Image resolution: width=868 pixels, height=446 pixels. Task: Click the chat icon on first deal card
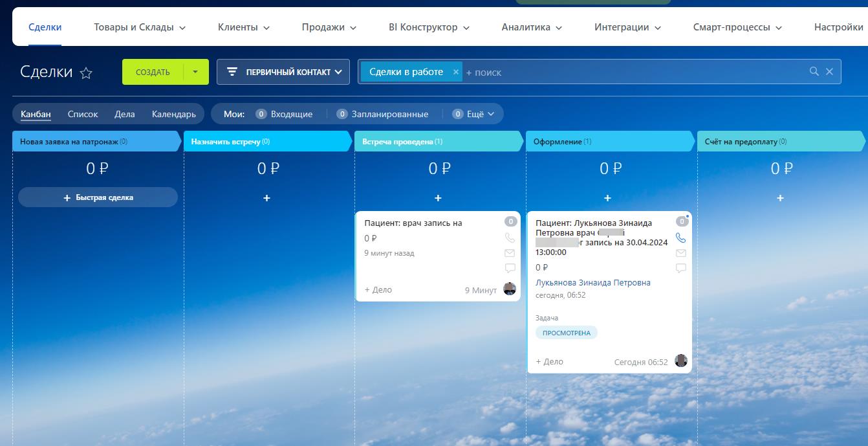[x=510, y=268]
